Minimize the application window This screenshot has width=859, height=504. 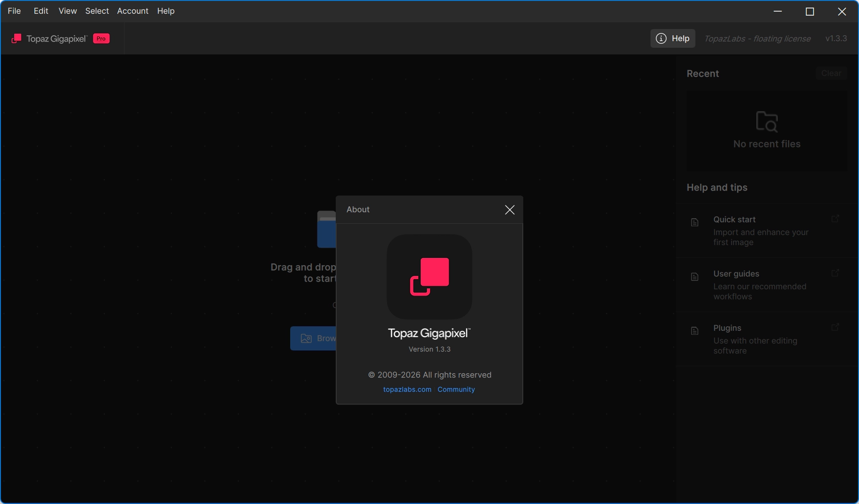tap(777, 11)
